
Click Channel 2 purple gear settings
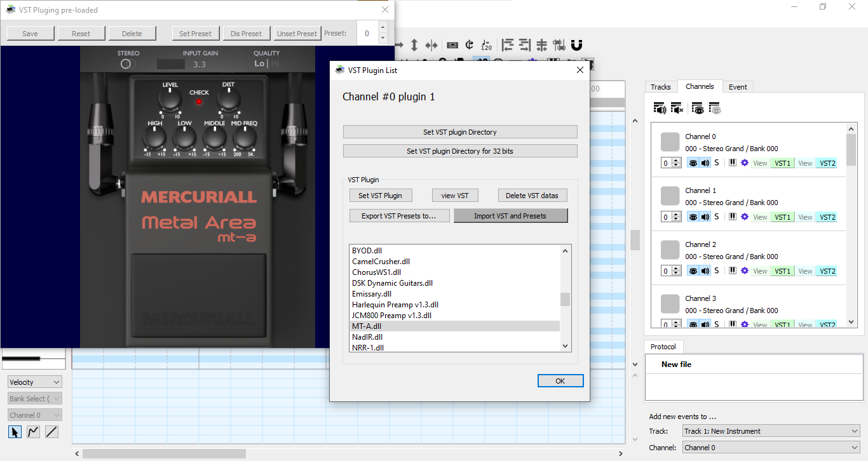coord(745,271)
